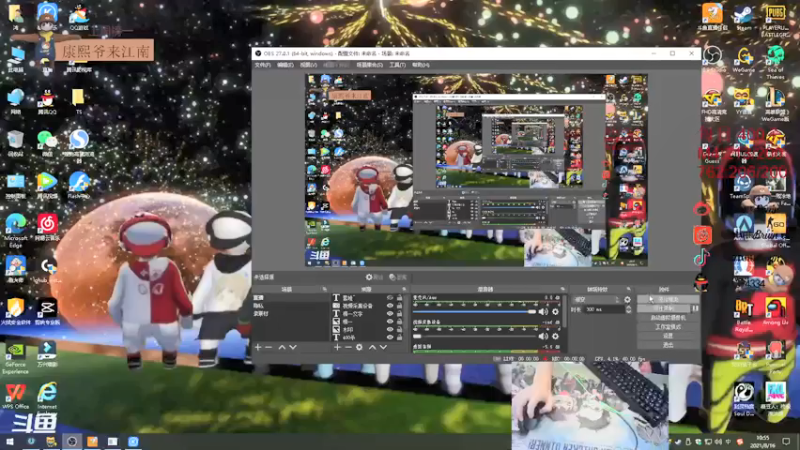Image resolution: width=800 pixels, height=450 pixels.
Task: Open the 视图 menu
Action: pyautogui.click(x=308, y=65)
